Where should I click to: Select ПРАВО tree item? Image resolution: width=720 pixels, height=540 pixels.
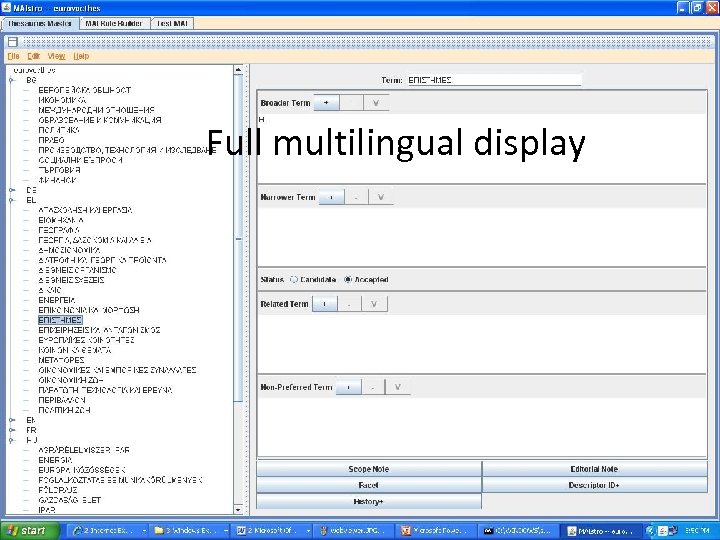(51, 140)
